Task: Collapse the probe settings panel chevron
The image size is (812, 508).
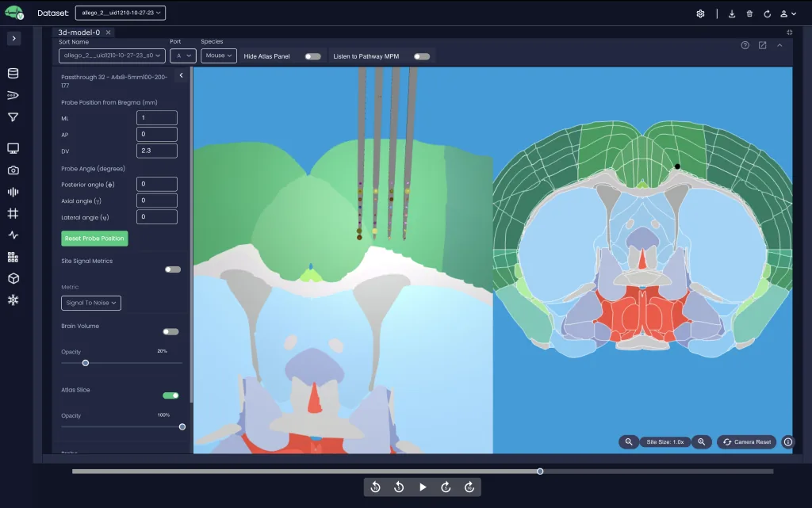Action: click(182, 75)
